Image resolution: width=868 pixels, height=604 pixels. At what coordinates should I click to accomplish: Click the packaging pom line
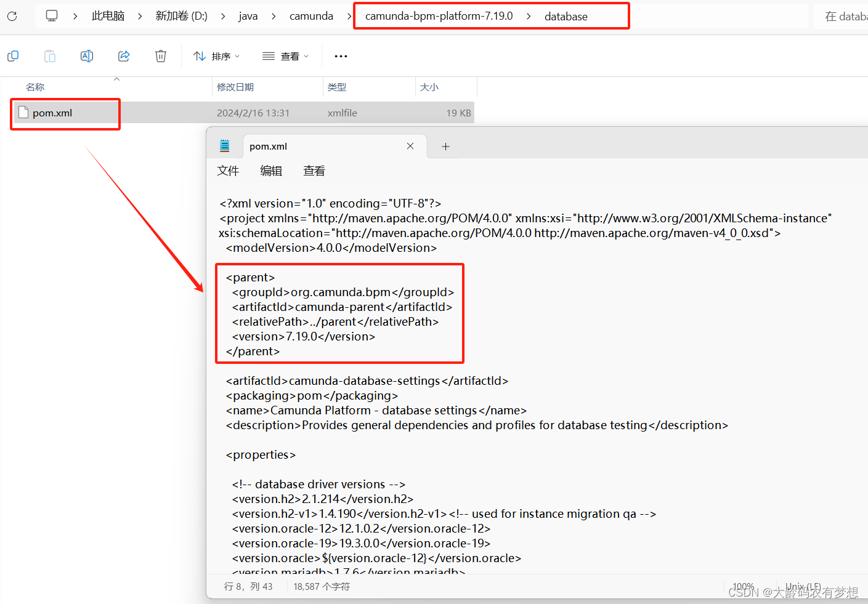pyautogui.click(x=312, y=395)
